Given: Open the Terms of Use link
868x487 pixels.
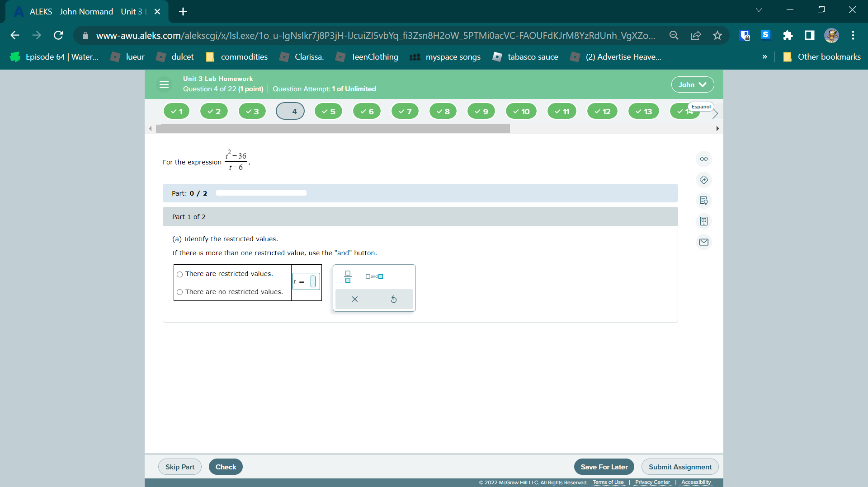Looking at the screenshot, I should (x=608, y=482).
